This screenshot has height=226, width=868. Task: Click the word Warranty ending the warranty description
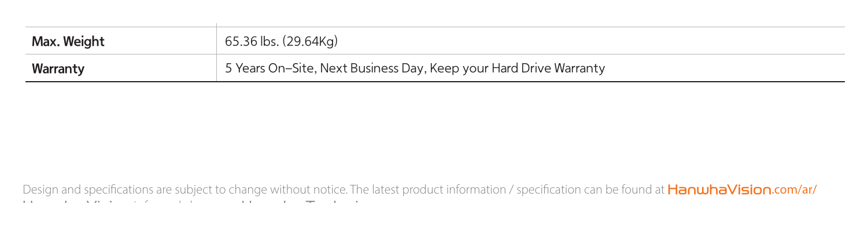pos(577,69)
